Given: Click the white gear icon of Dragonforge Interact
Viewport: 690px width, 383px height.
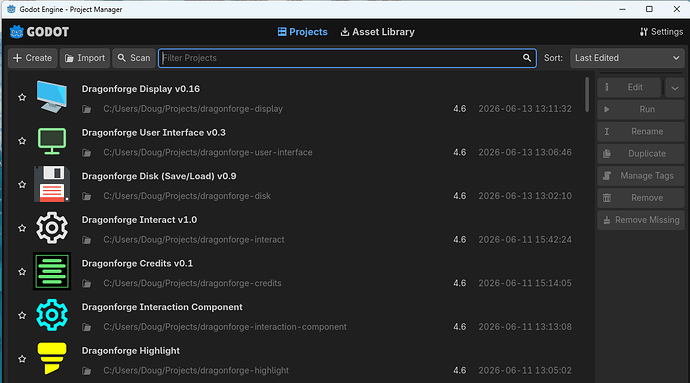Looking at the screenshot, I should (52, 228).
